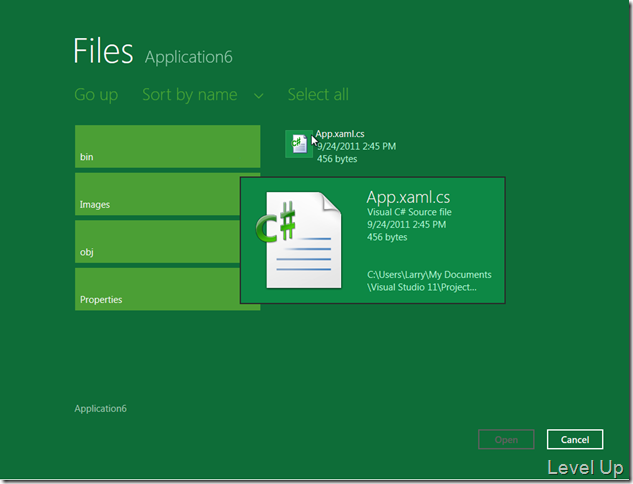Open the Images folder tile
This screenshot has height=484, width=633.
(157, 194)
